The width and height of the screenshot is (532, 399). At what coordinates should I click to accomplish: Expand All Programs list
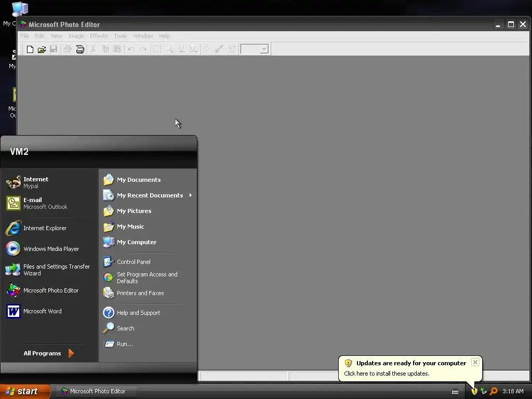coord(48,353)
